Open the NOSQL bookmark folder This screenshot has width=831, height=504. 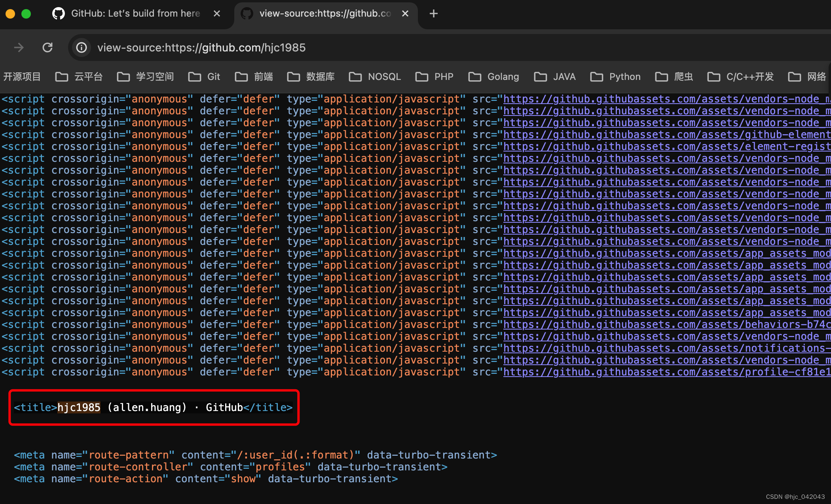pos(375,77)
